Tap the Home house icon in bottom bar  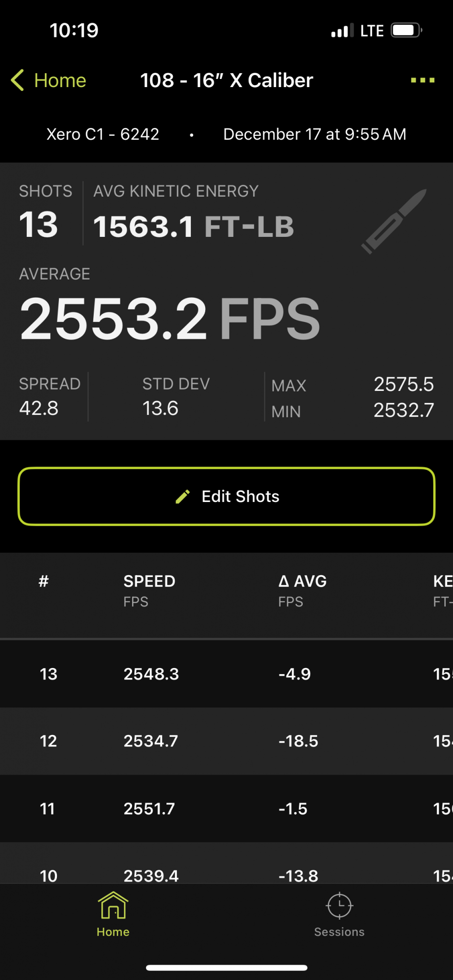[113, 905]
